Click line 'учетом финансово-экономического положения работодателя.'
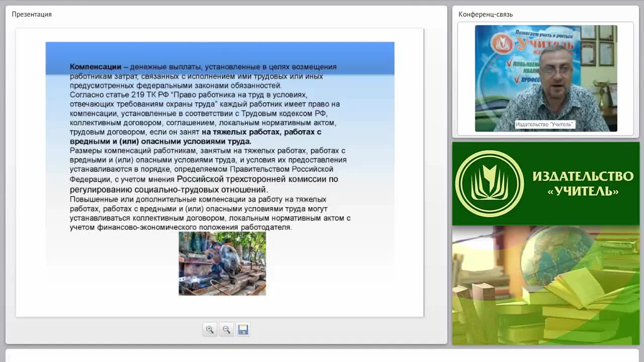 coord(181,227)
